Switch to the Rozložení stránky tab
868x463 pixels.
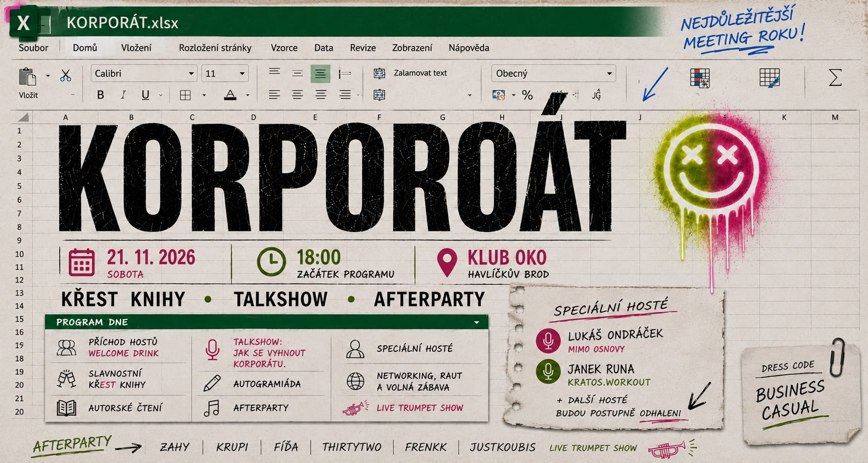point(215,48)
